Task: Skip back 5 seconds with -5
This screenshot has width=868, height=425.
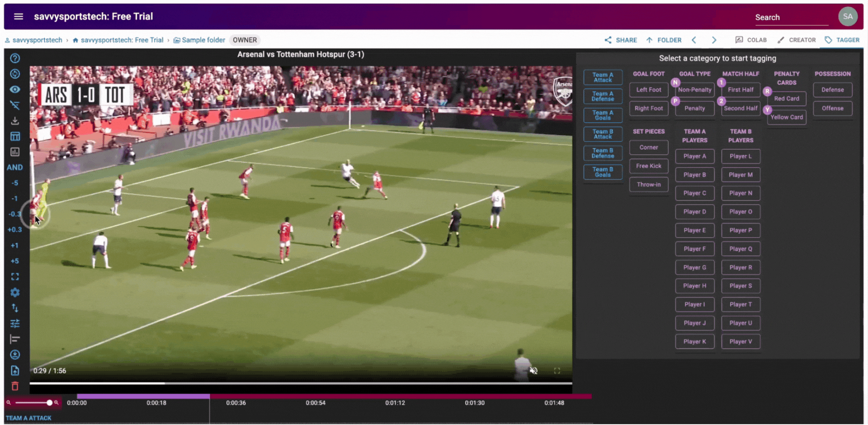Action: coord(15,183)
